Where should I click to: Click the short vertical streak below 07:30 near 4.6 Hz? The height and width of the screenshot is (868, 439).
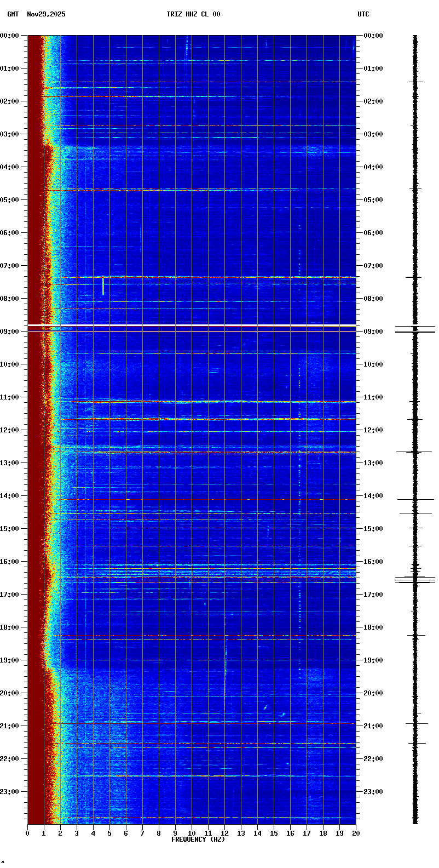click(103, 286)
